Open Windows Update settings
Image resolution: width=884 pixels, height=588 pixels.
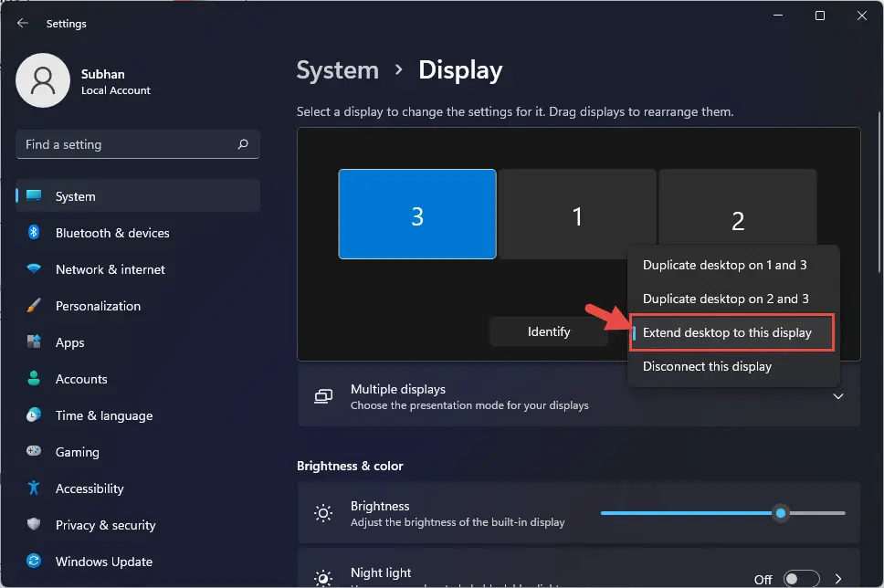click(x=138, y=562)
